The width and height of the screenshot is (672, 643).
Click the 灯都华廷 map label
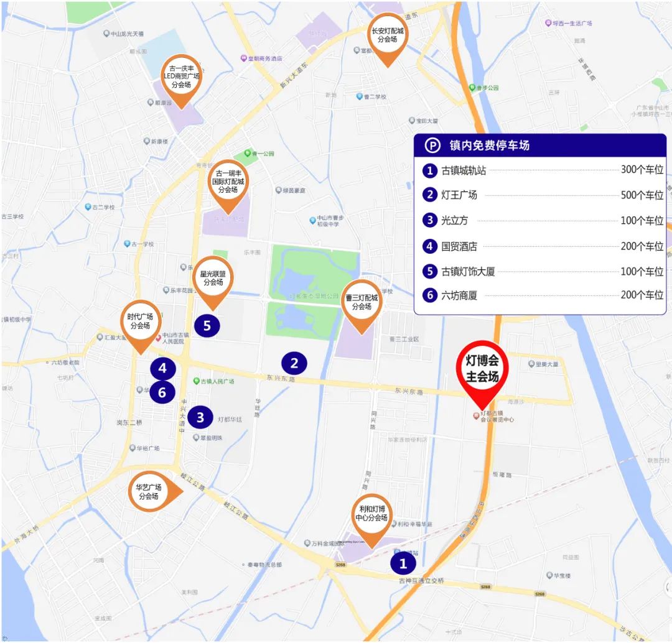point(230,419)
